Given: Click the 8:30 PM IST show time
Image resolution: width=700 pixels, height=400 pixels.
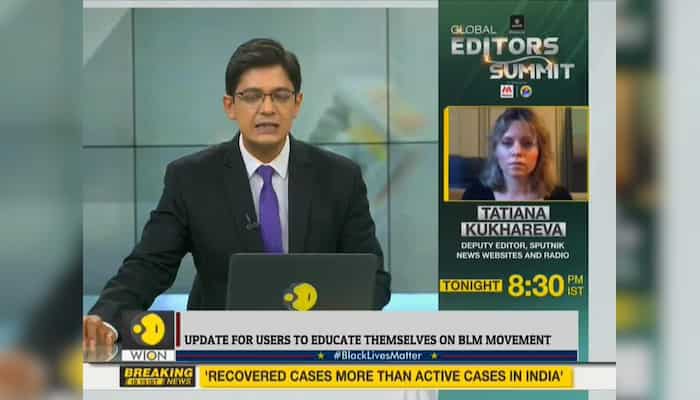Looking at the screenshot, I should tap(545, 285).
